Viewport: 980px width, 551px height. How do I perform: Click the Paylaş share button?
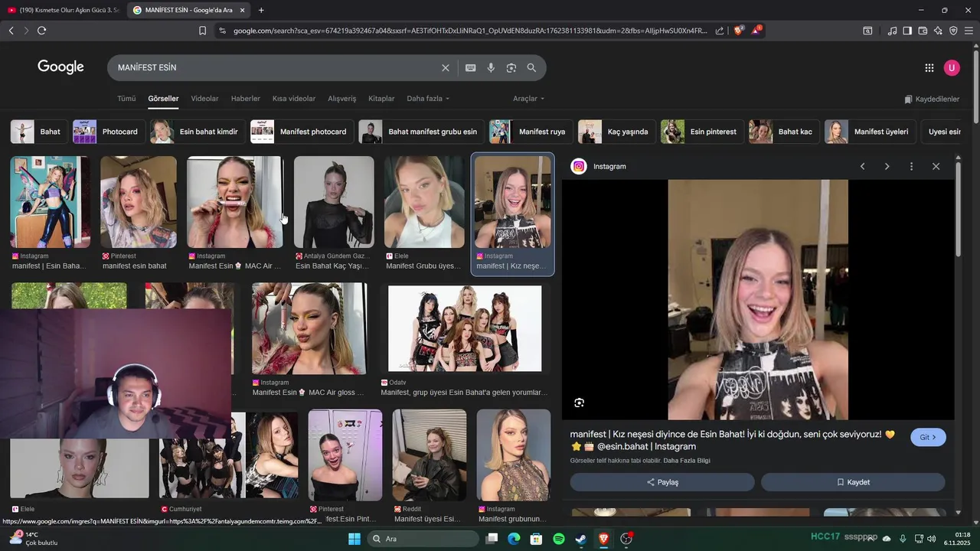pos(662,482)
